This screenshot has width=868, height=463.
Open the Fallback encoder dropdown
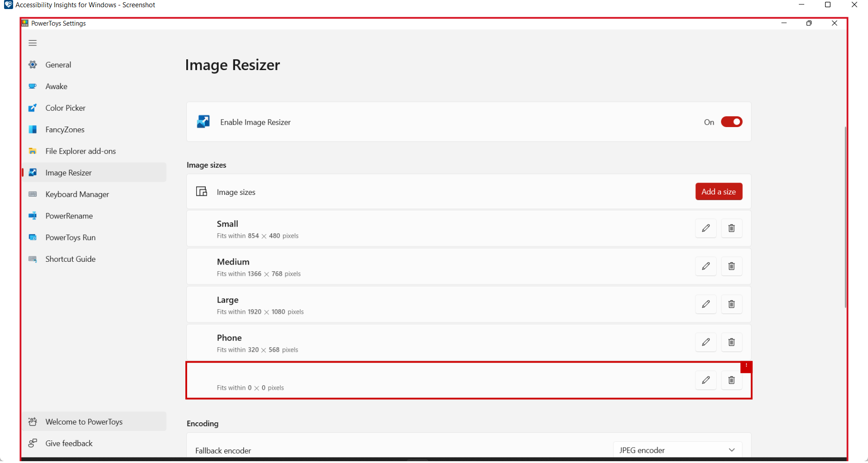click(677, 450)
